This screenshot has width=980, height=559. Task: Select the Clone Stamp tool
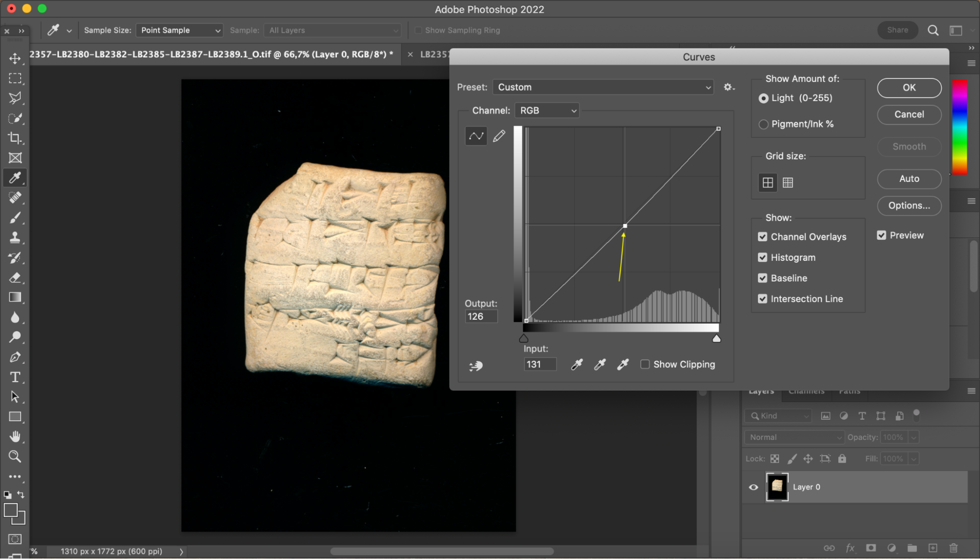[15, 238]
